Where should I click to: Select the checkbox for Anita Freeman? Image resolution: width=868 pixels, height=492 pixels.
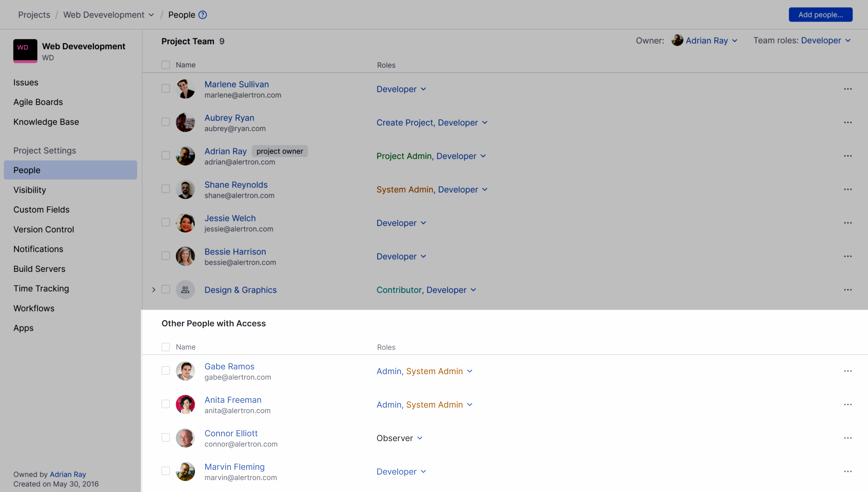click(165, 404)
